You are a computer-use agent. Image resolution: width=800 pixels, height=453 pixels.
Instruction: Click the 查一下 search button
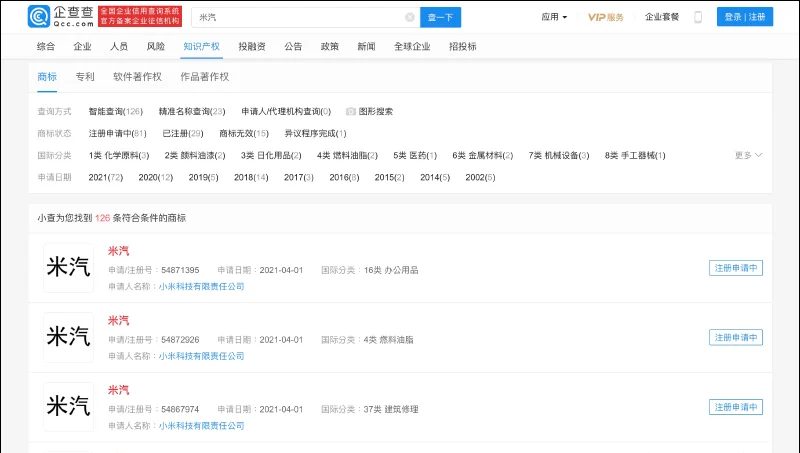click(x=440, y=17)
